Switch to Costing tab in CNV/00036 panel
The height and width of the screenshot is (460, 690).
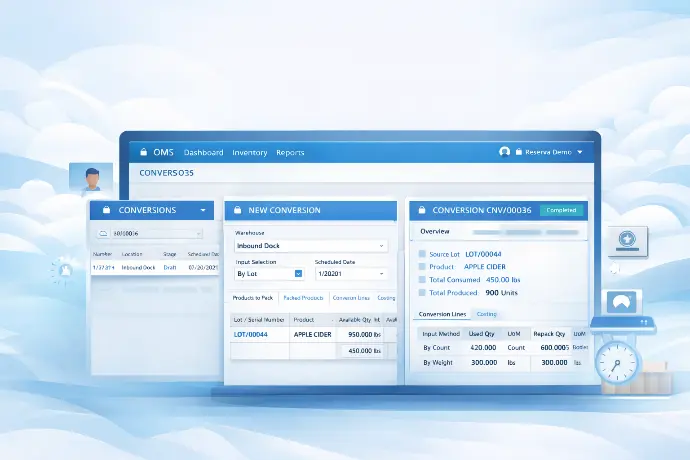(x=486, y=314)
